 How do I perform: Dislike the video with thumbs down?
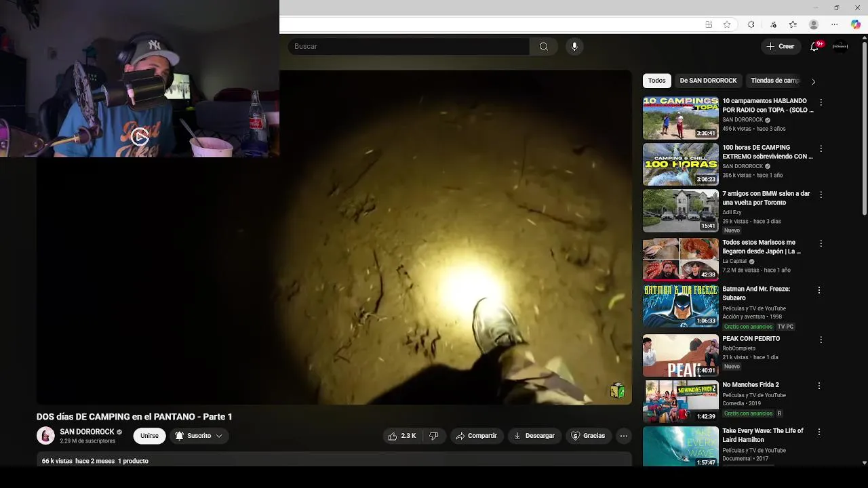coord(434,436)
